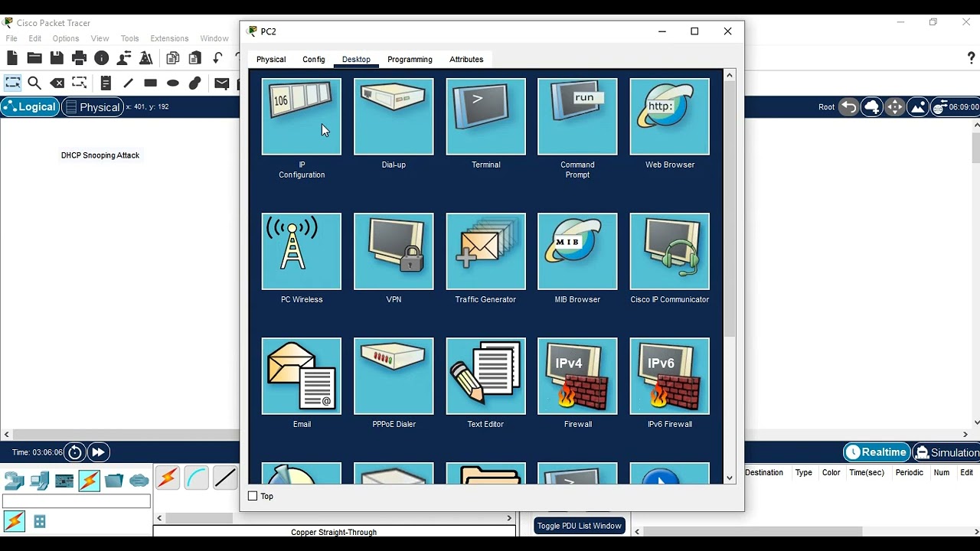Open the VPN application
980x551 pixels.
pos(394,251)
